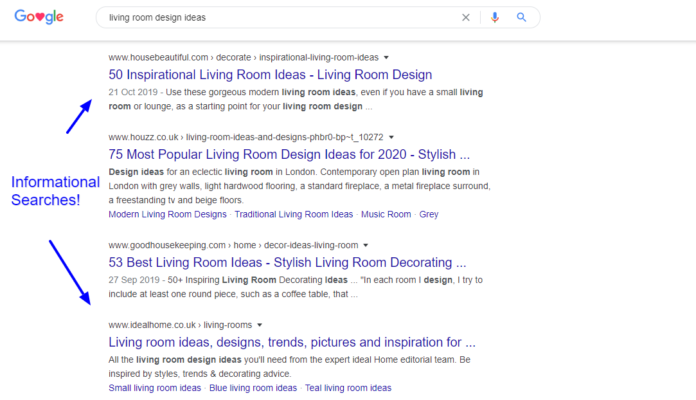Image resolution: width=696 pixels, height=400 pixels.
Task: Open the 50 Inspirational Living Room Ideas result
Action: [270, 75]
